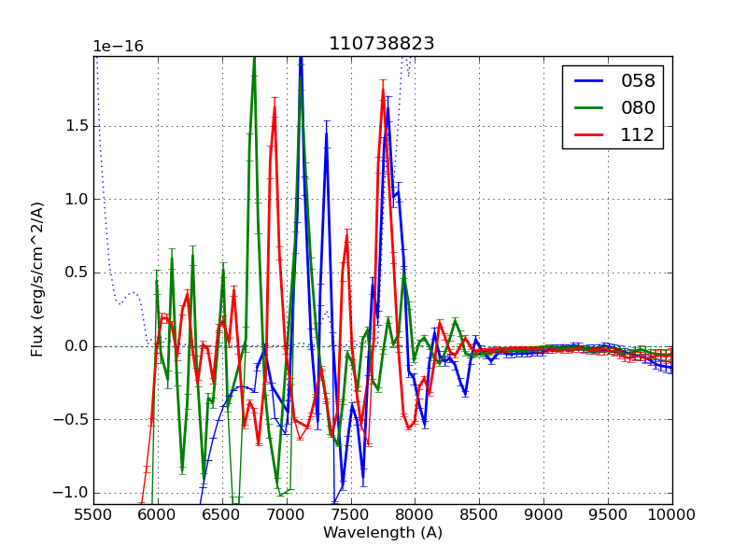Screen dimensions: 747x560
Task: Click the red line swatch in the legend
Action: coord(588,134)
